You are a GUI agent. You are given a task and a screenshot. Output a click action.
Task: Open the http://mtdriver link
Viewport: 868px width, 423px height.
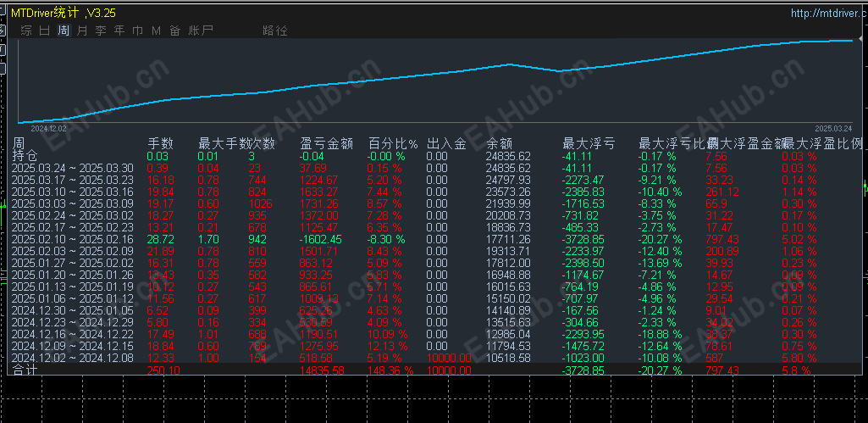tap(829, 14)
